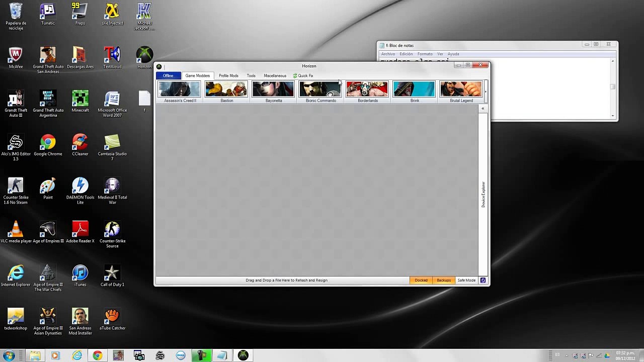Viewport: 644px width, 362px height.
Task: Open the Brutal Legend modder
Action: click(461, 92)
